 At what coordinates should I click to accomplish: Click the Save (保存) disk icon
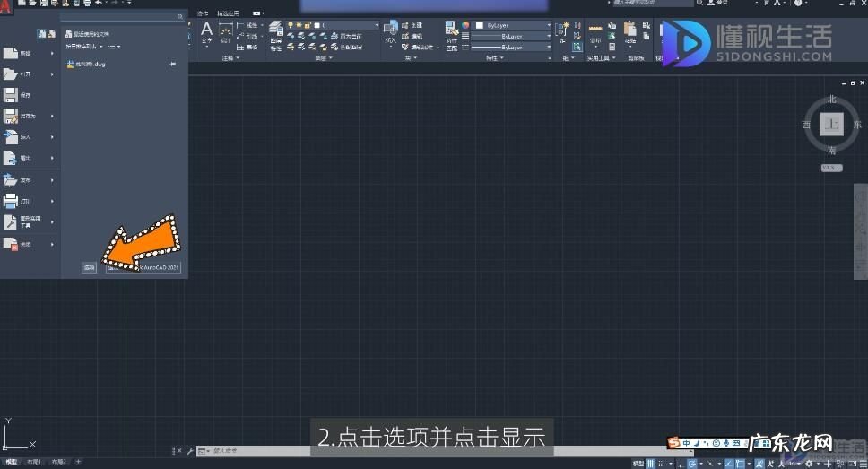[x=11, y=95]
